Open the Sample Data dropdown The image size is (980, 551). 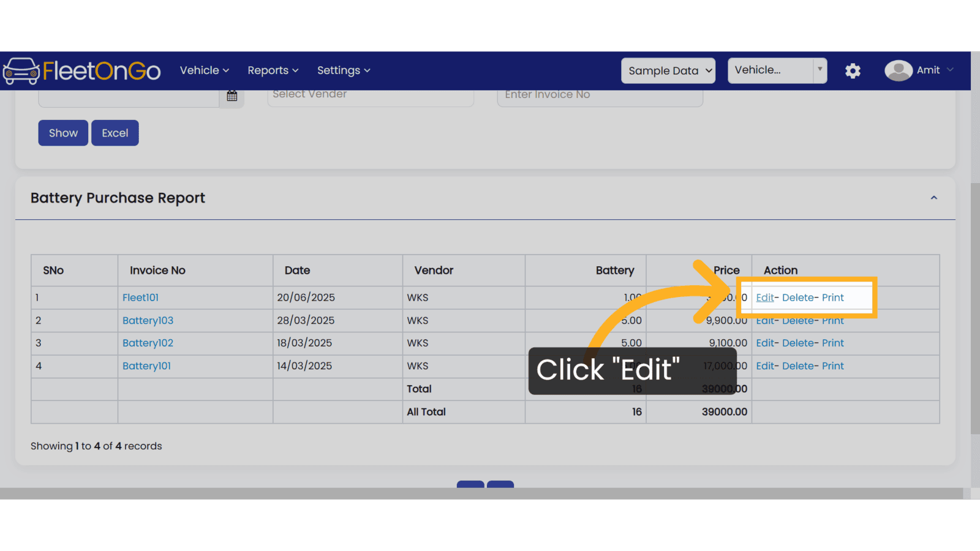(668, 70)
